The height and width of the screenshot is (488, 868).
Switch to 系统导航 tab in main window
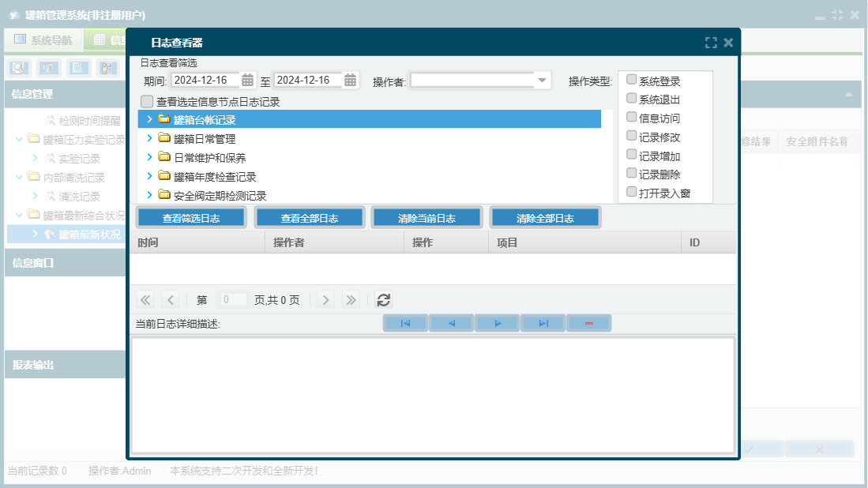pyautogui.click(x=43, y=39)
